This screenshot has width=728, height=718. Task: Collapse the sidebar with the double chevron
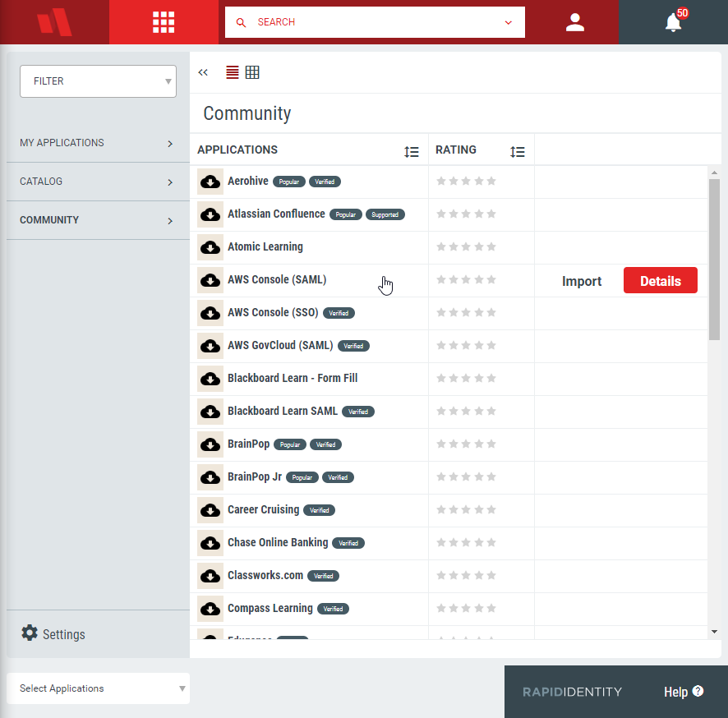pos(203,72)
